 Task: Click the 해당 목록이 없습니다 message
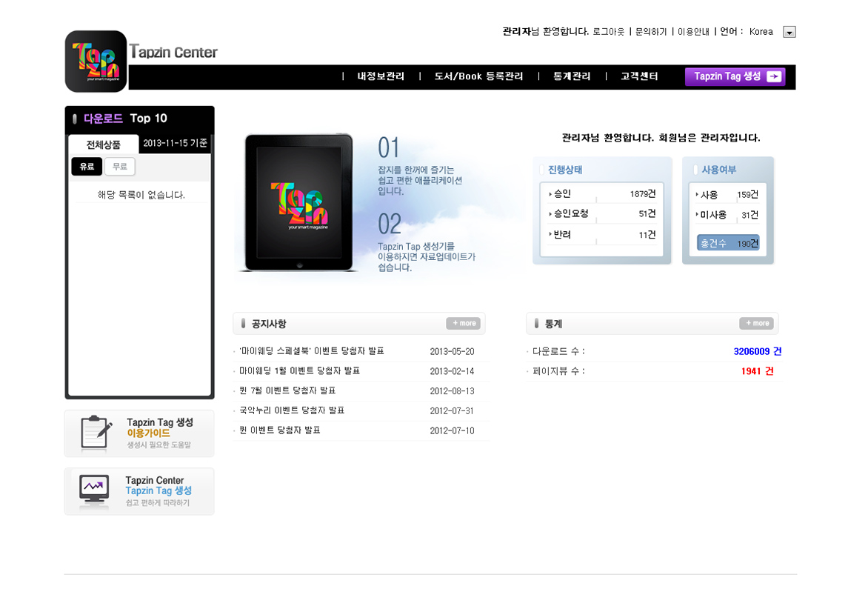(141, 195)
